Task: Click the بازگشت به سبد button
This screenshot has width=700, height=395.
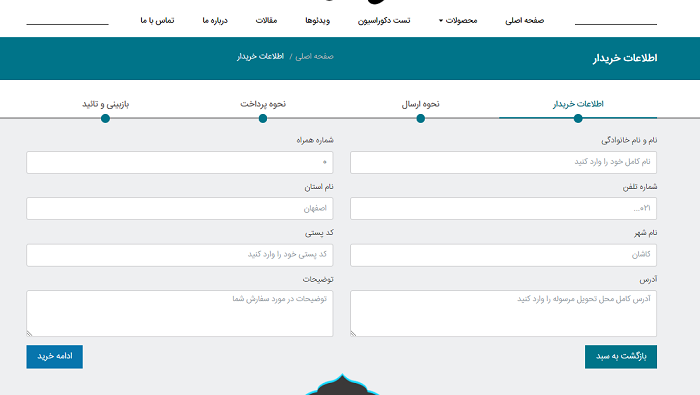Action: pyautogui.click(x=621, y=357)
